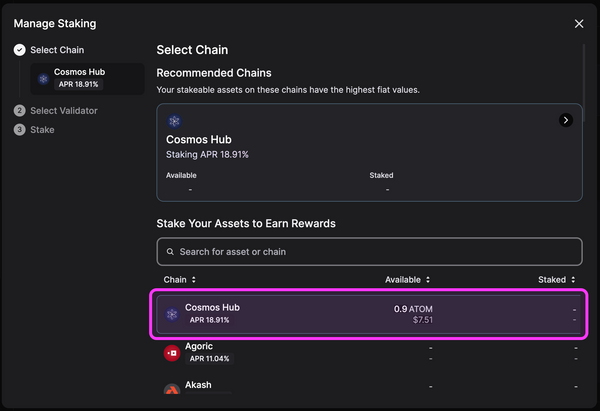Select the highlighted Cosmos Hub row
The image size is (600, 411).
coord(368,314)
